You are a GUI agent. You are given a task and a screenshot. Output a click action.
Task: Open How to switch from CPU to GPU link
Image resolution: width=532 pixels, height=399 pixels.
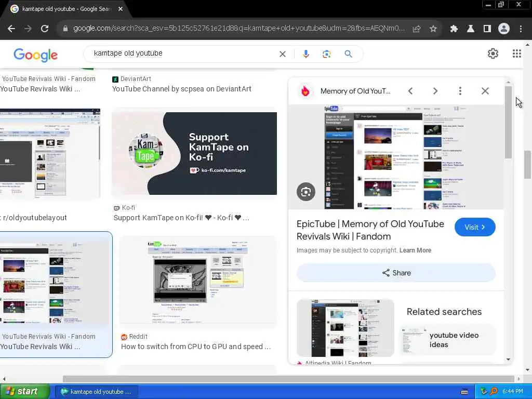pos(196,347)
